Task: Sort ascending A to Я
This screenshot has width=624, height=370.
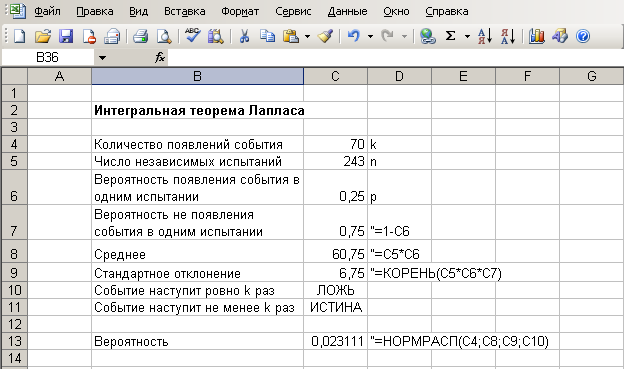Action: tap(485, 36)
